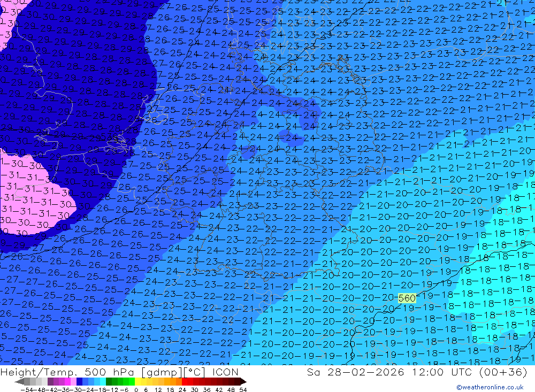The width and height of the screenshot is (535, 392).
Task: Click legend value 24
Action: (182, 390)
